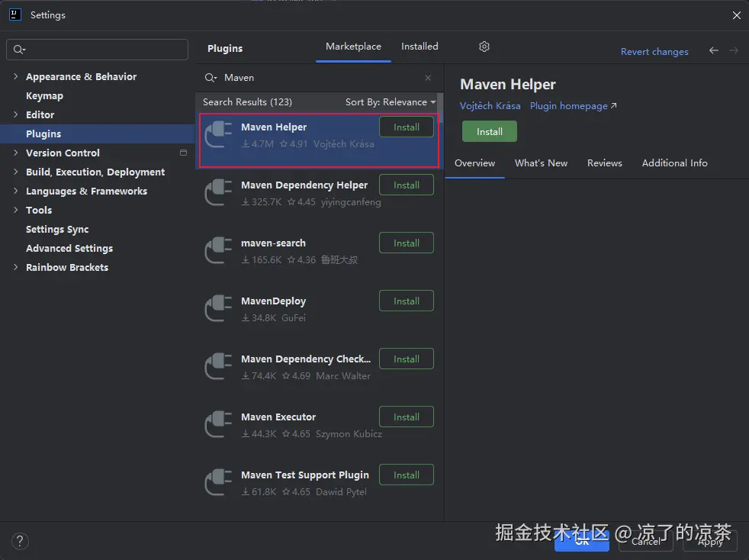This screenshot has width=749, height=560.
Task: Open the help question mark button
Action: pyautogui.click(x=20, y=541)
